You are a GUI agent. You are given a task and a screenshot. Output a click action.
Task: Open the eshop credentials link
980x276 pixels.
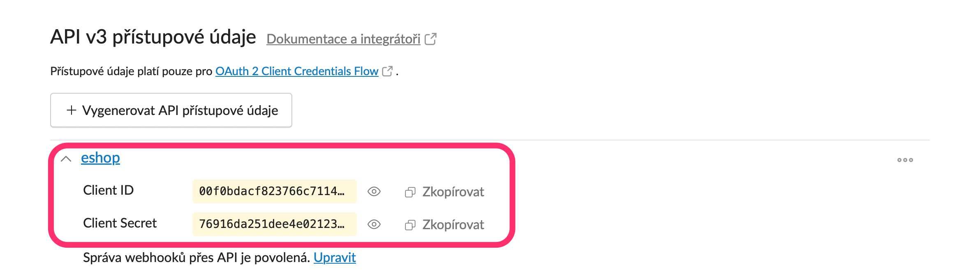(100, 158)
